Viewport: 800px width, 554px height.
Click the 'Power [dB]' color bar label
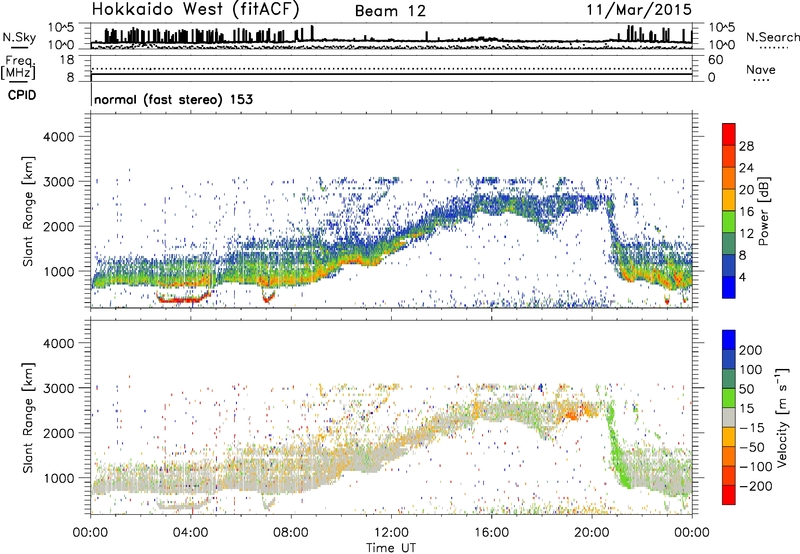tap(763, 211)
